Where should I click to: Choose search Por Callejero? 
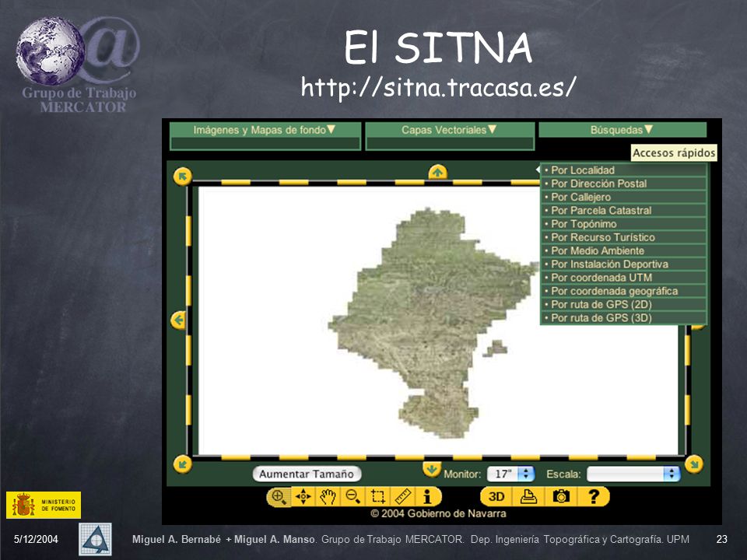point(623,197)
